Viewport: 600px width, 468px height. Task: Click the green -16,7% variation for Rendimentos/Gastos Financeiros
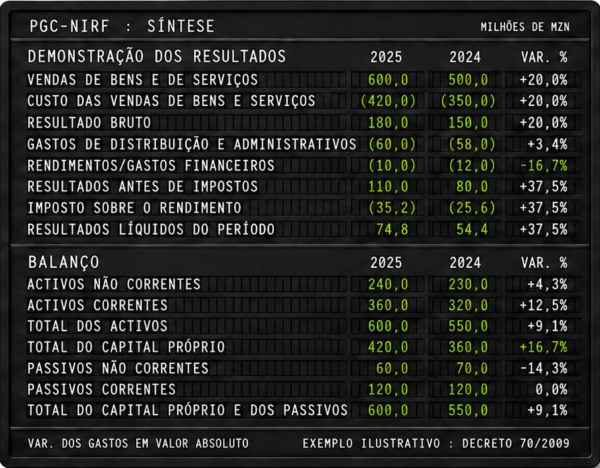tap(544, 166)
